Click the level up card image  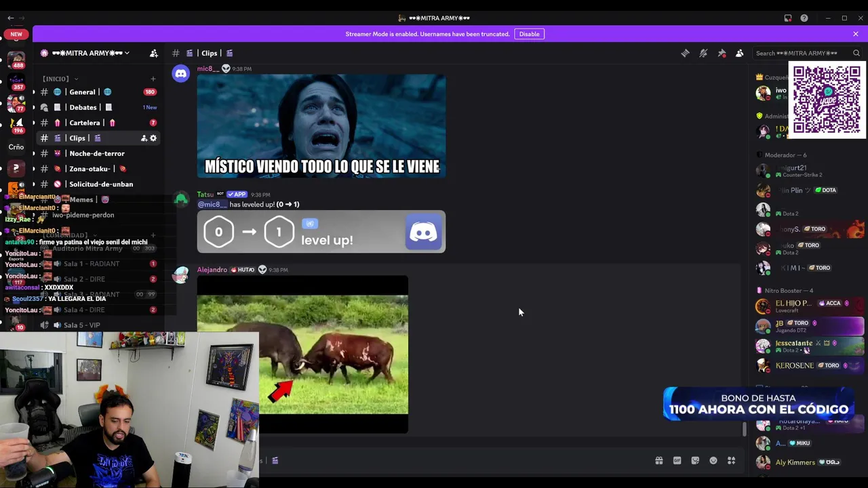(x=321, y=232)
